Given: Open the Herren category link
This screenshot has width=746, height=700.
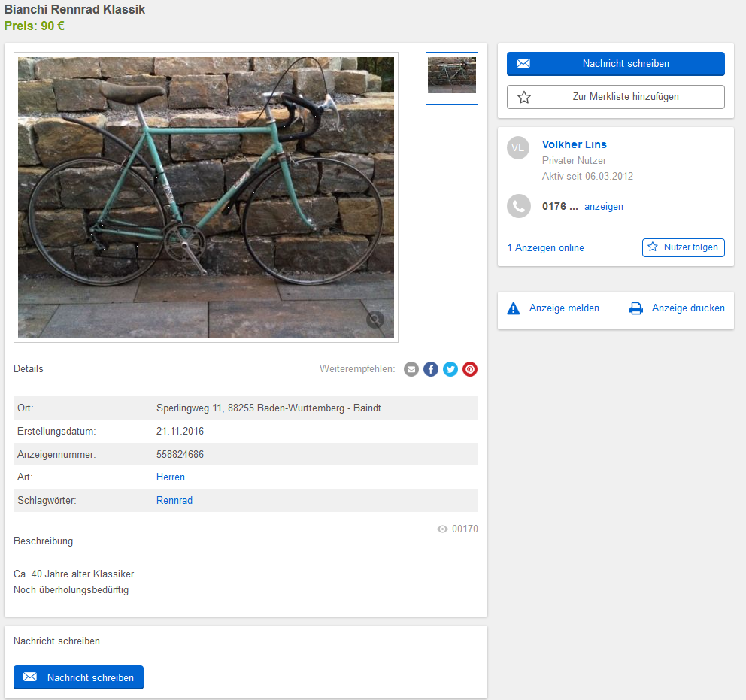Looking at the screenshot, I should pyautogui.click(x=171, y=477).
